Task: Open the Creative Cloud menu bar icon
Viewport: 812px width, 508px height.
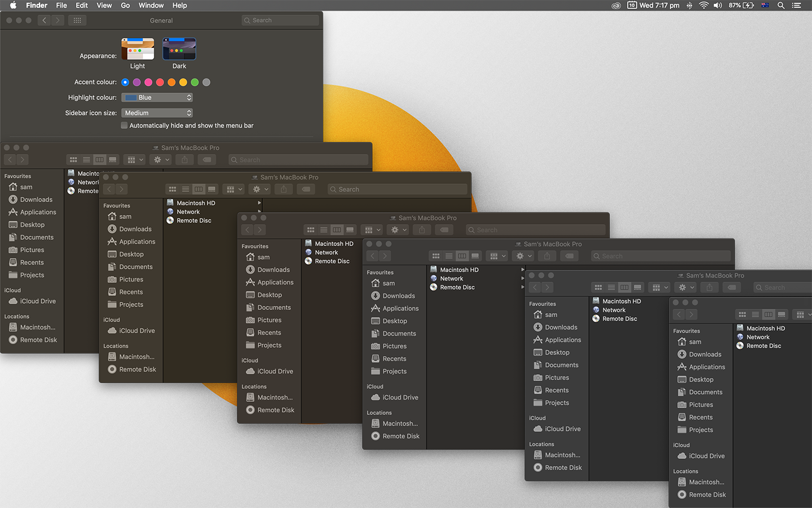Action: click(x=616, y=5)
